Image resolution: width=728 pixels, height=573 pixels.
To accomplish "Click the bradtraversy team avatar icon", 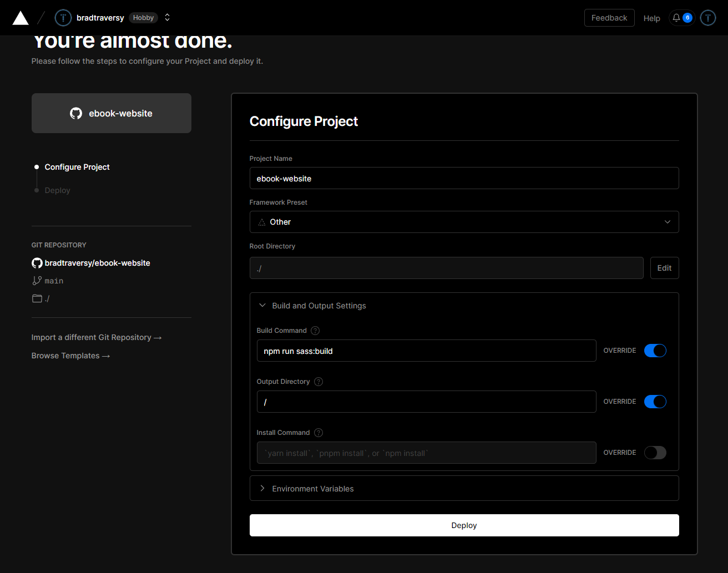I will click(63, 18).
